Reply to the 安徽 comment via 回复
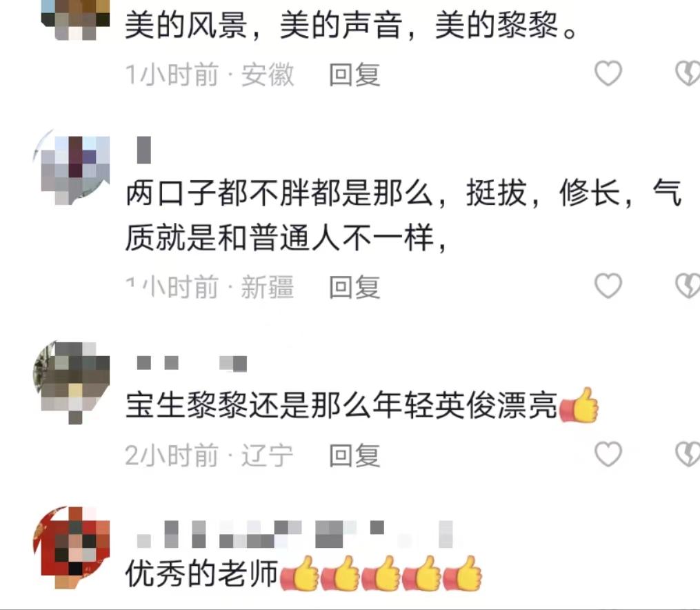700x610 pixels. (354, 74)
